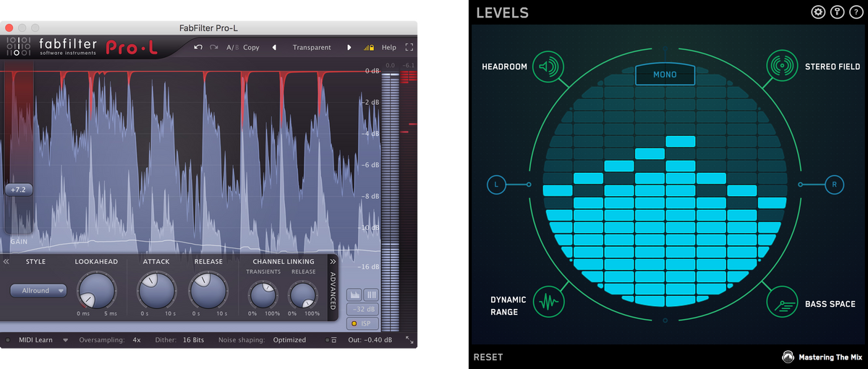Click the 0 dB scale marker
This screenshot has height=369, width=868.
[372, 71]
